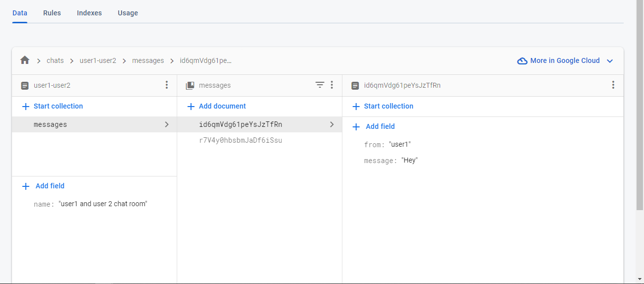The height and width of the screenshot is (284, 644).
Task: Click the document icon next to user1-user2 header
Action: (25, 86)
